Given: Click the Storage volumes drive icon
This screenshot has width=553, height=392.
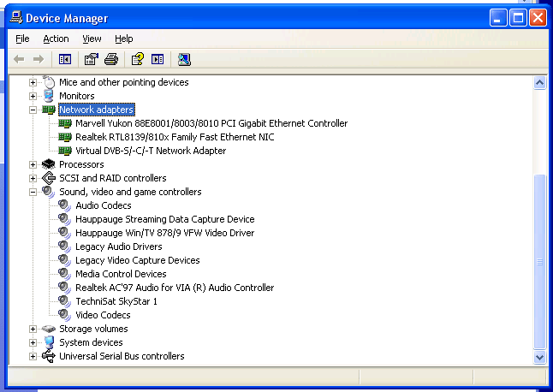Looking at the screenshot, I should 49,329.
